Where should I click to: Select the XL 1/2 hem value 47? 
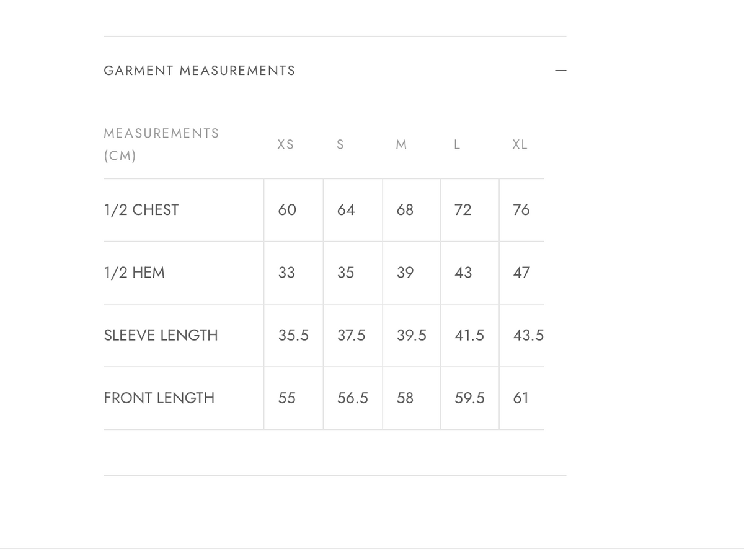click(521, 273)
